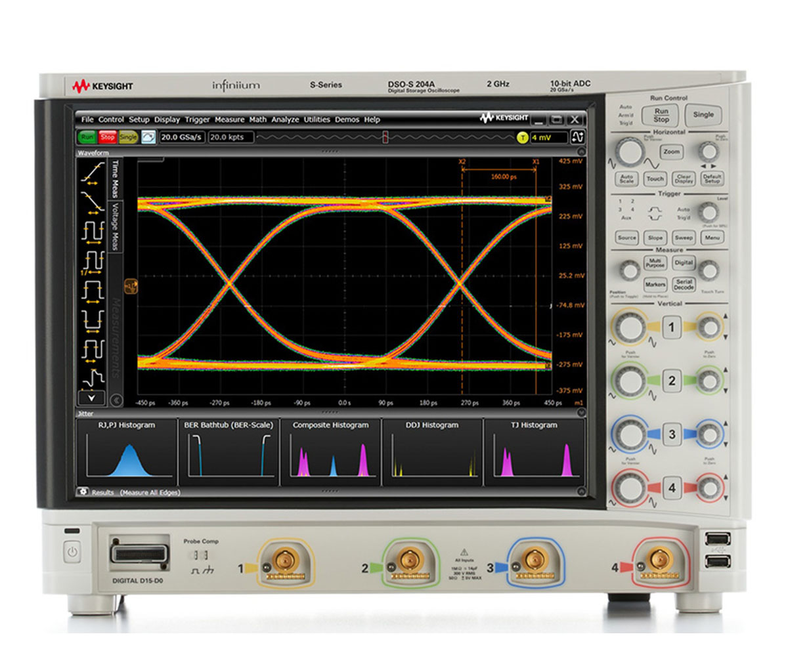Image resolution: width=788 pixels, height=672 pixels.
Task: Open the Composite Histogram thumbnail
Action: pos(331,452)
